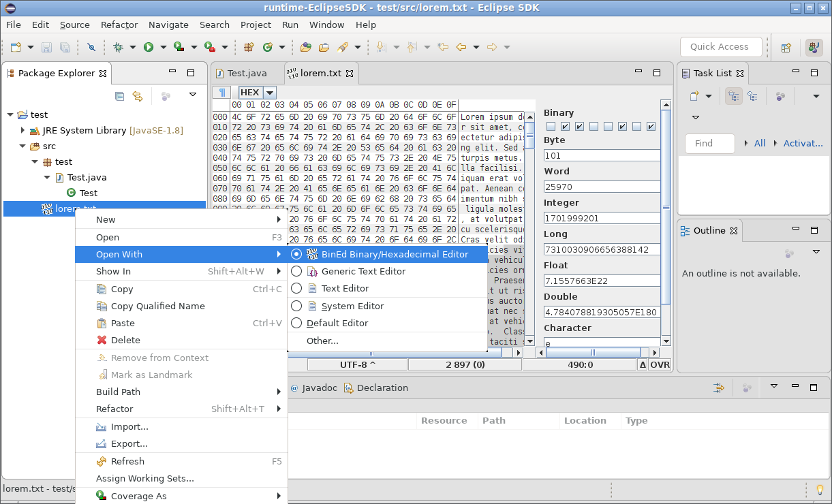Open the dropdown arrow beside the New icon
Viewport: 832px width, 504px height.
pos(31,47)
